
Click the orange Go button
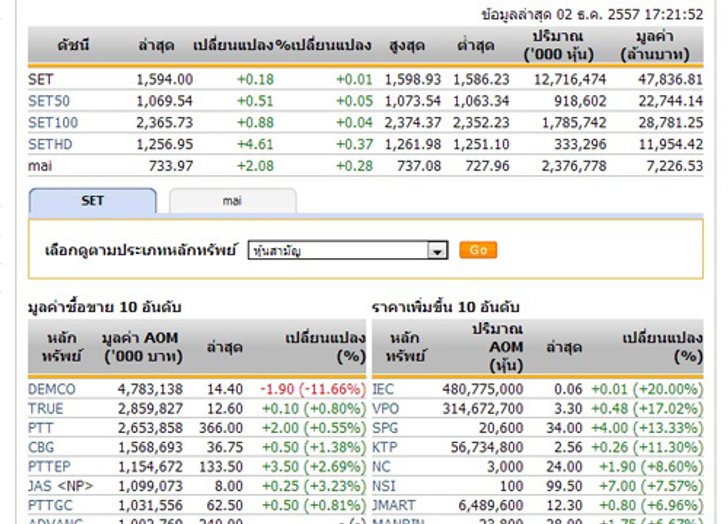click(478, 250)
